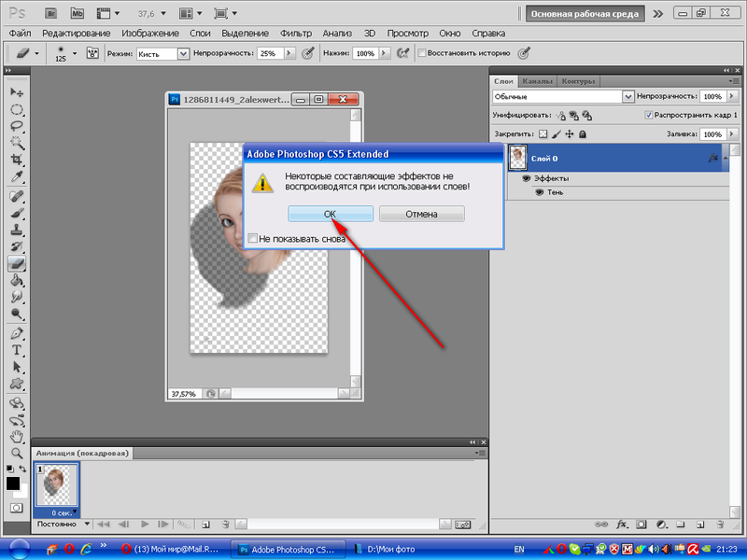The height and width of the screenshot is (560, 747).
Task: Select the Zoom tool in toolbox
Action: pyautogui.click(x=17, y=453)
